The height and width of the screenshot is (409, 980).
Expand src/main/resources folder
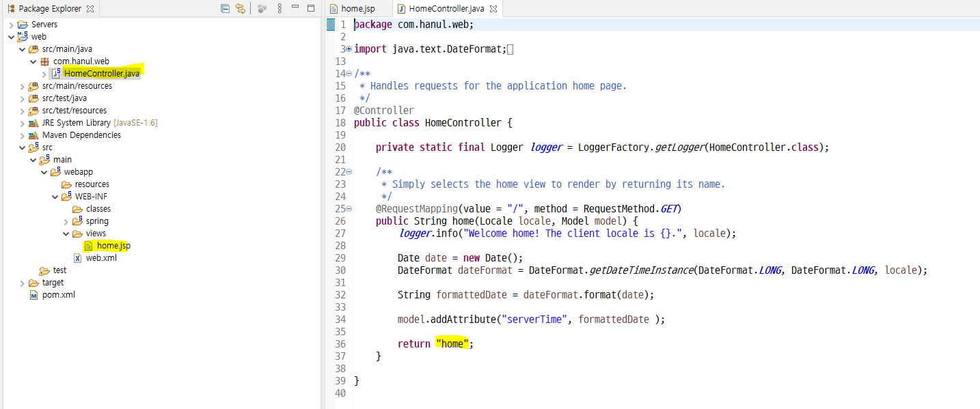[22, 86]
